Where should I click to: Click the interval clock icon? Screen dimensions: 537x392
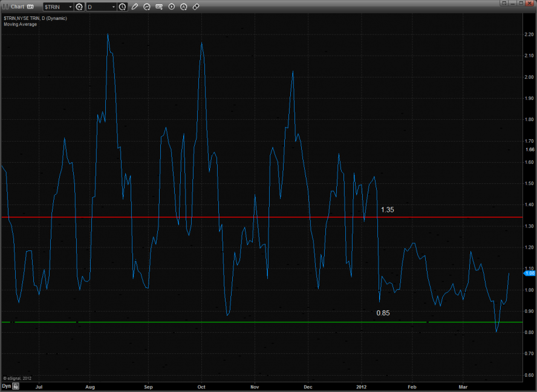pyautogui.click(x=123, y=7)
